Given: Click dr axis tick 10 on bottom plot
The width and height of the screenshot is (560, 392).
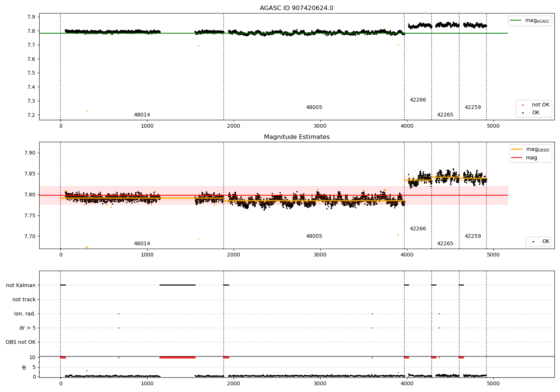Looking at the screenshot, I should click(x=32, y=358).
